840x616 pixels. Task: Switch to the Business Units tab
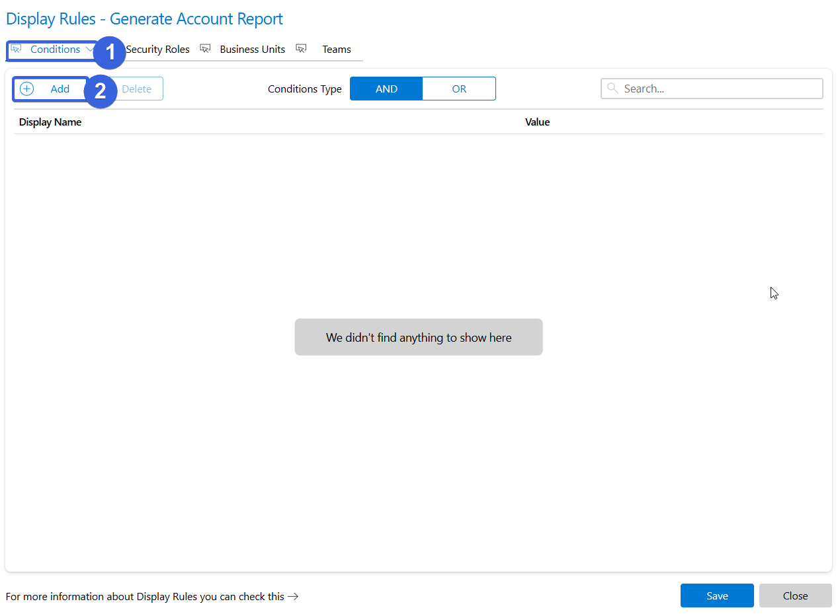(252, 50)
